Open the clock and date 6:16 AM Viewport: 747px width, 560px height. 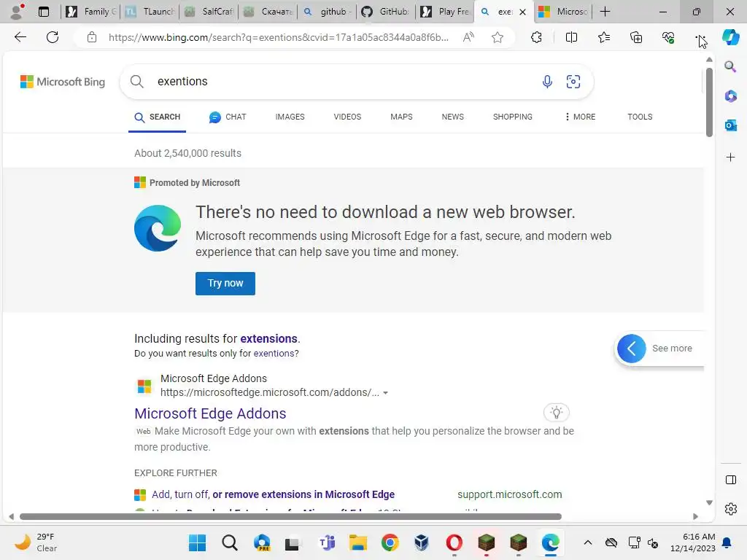(692, 542)
